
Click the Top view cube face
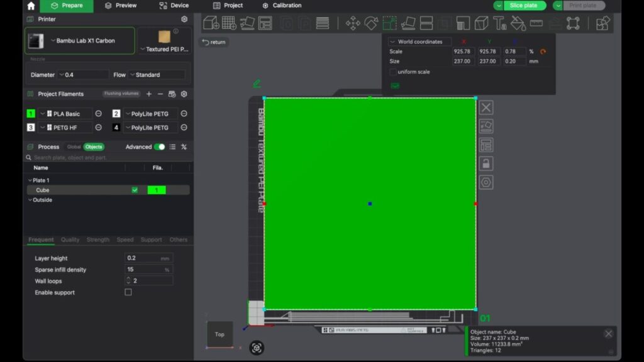(x=219, y=334)
